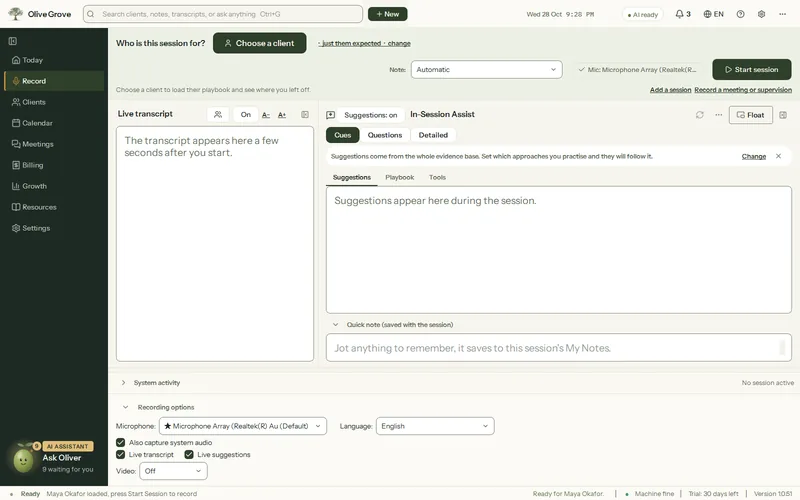Click the green New button
Viewport: 800px width, 500px height.
click(388, 14)
